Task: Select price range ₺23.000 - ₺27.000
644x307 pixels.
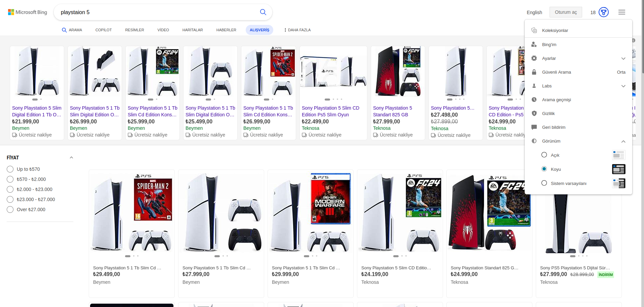Action: [x=10, y=199]
